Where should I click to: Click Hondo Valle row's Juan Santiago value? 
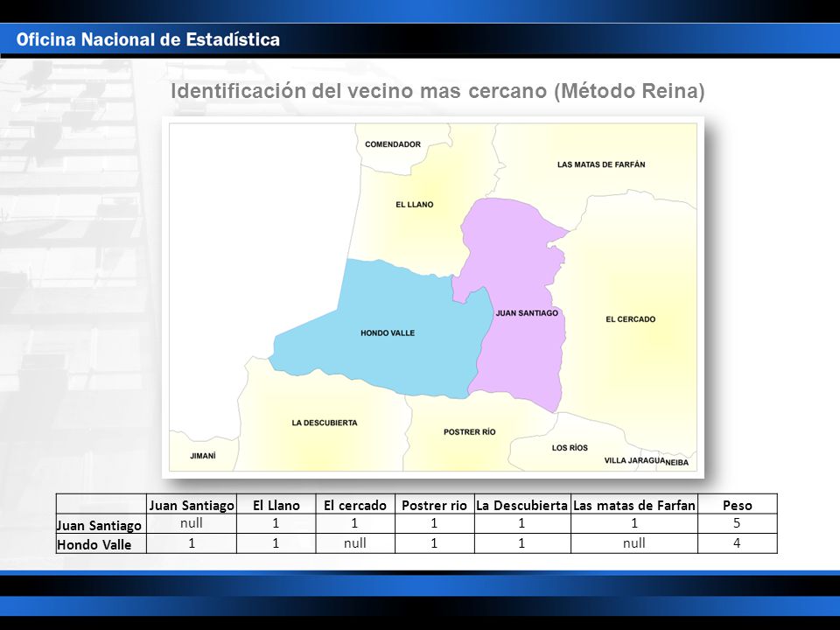coord(192,543)
